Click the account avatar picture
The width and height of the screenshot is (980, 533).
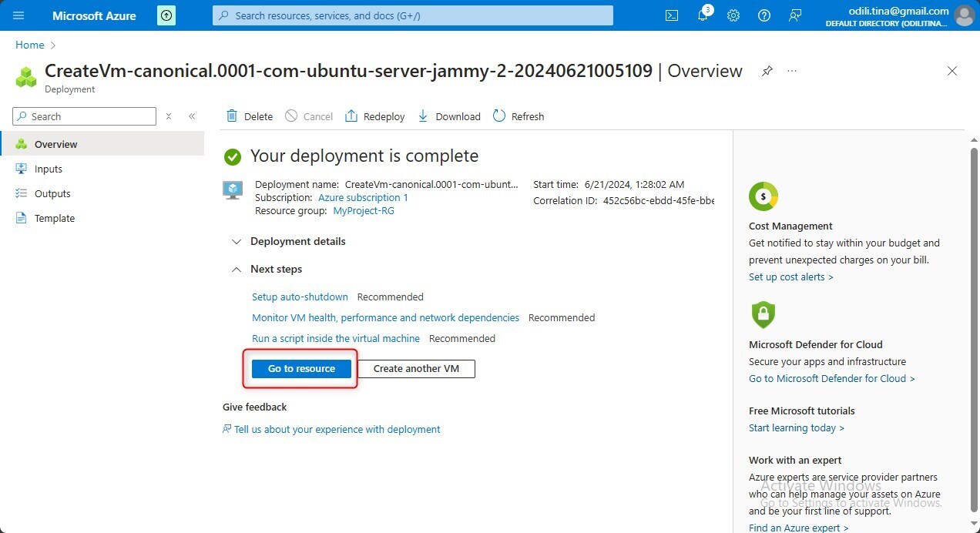coord(964,15)
